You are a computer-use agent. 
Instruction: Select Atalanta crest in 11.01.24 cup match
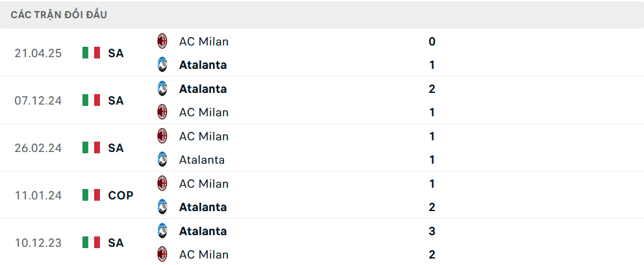coord(162,207)
